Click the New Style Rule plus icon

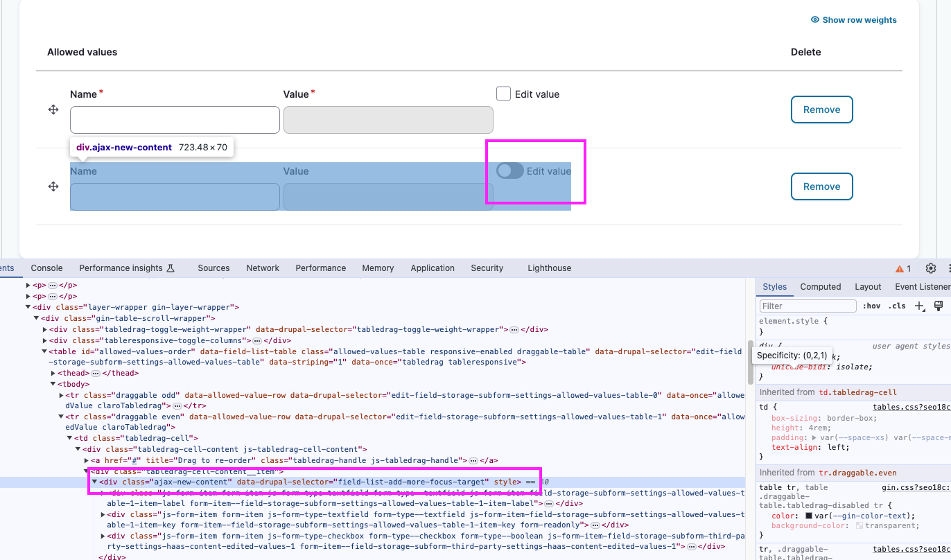coord(918,306)
